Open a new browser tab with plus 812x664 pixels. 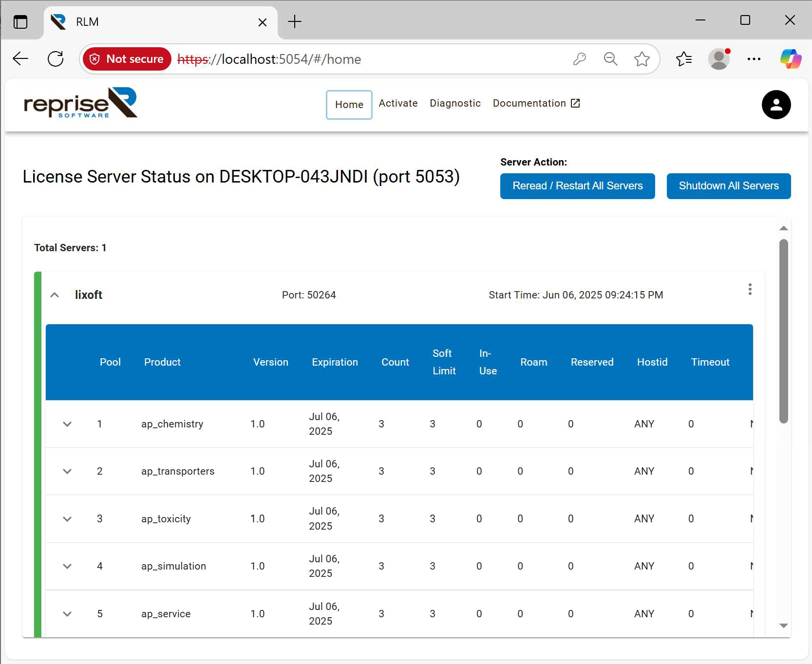[295, 21]
